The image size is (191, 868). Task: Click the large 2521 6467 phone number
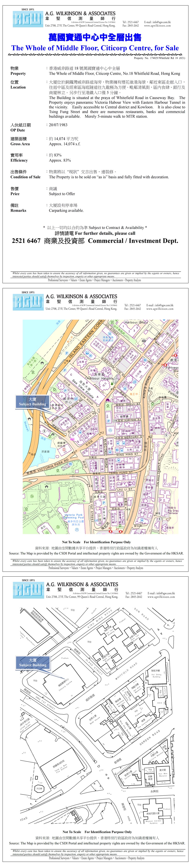pos(26,241)
